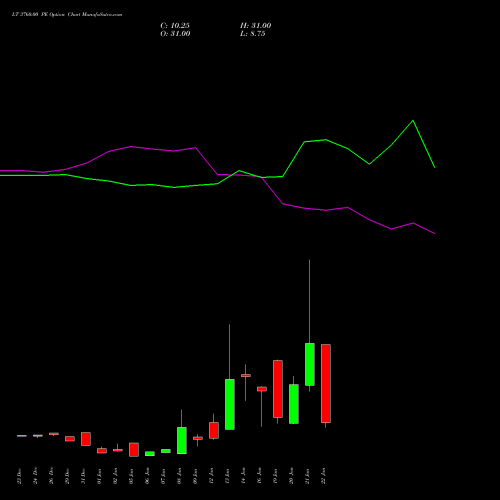Click the 29 Dec date label
The width and height of the screenshot is (500, 500).
(x=67, y=476)
